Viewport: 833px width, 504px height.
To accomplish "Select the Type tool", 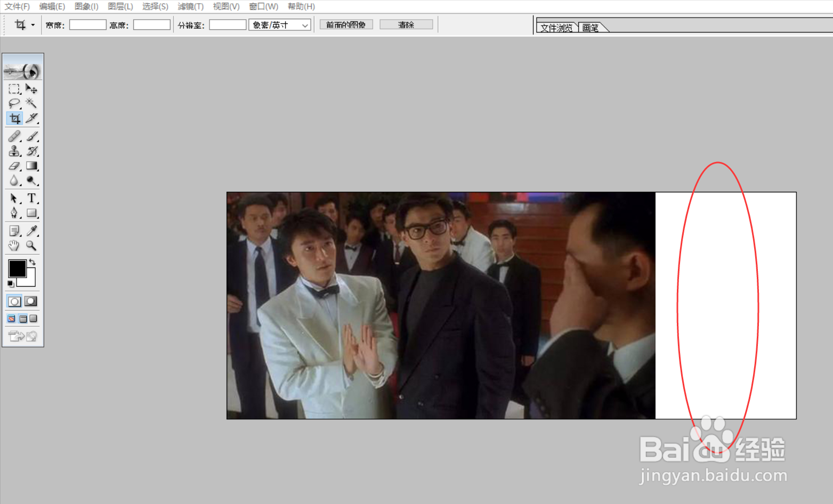I will [x=31, y=198].
